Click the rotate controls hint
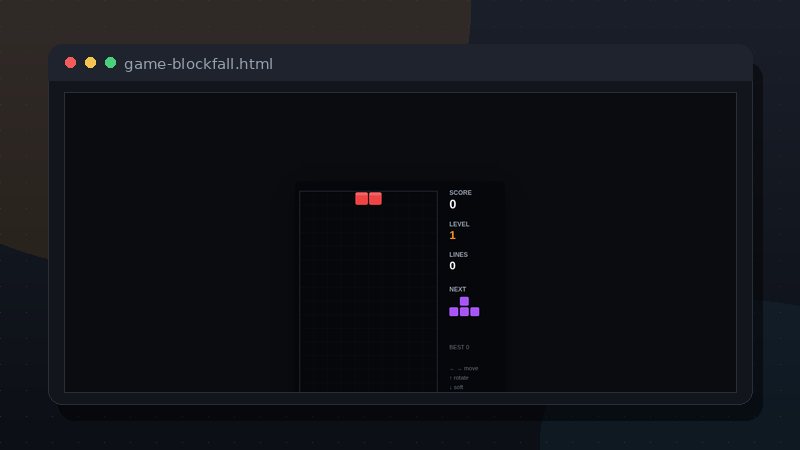 coord(459,378)
